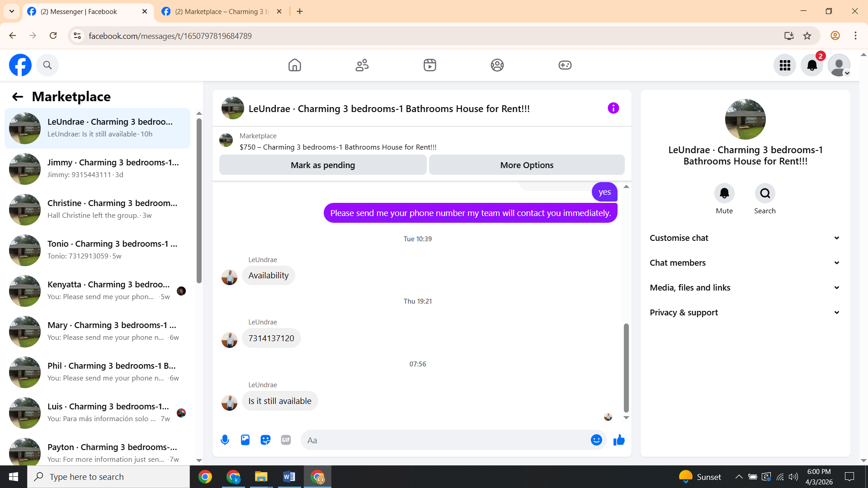
Task: Search in conversation using Search icon
Action: (764, 193)
